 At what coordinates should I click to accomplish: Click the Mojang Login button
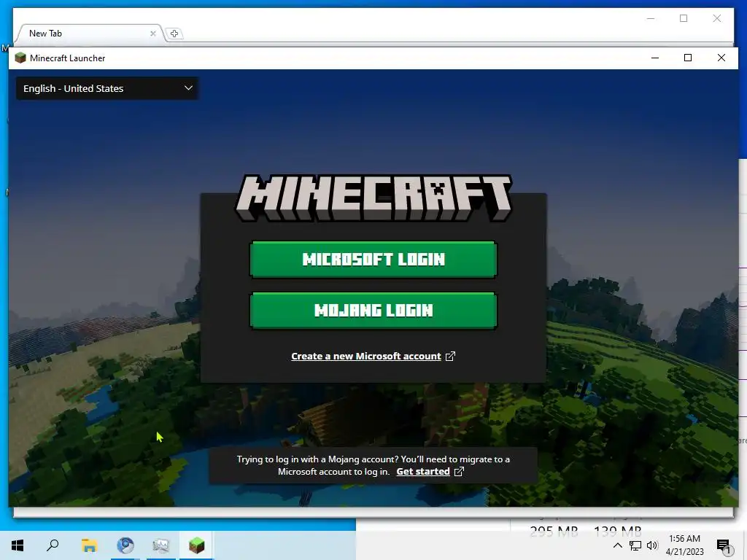pos(373,311)
